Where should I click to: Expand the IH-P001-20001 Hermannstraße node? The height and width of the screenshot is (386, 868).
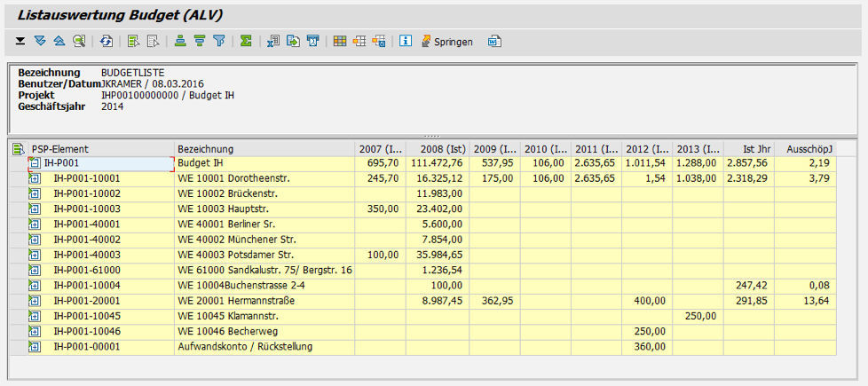point(34,301)
